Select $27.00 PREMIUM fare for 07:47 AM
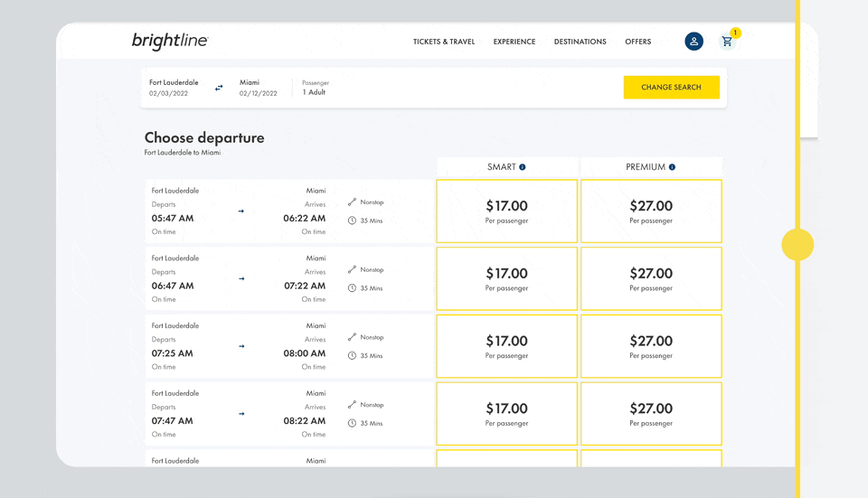The height and width of the screenshot is (498, 868). click(651, 414)
